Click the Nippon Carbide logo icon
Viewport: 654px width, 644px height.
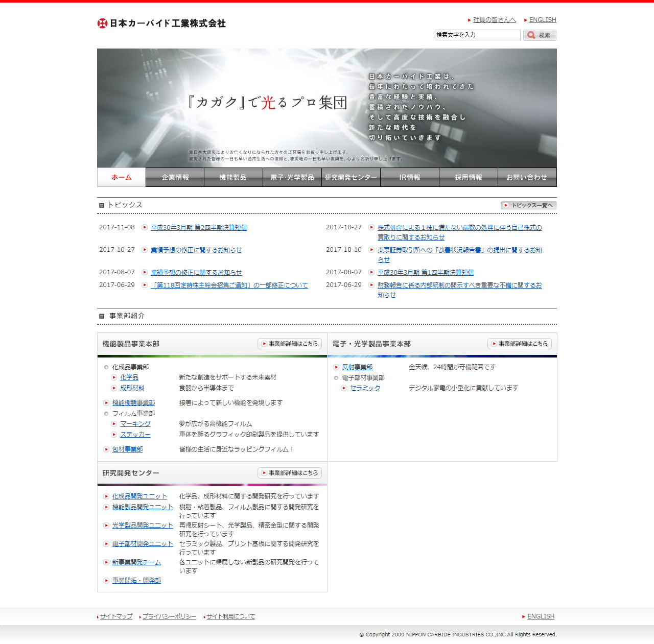[102, 23]
